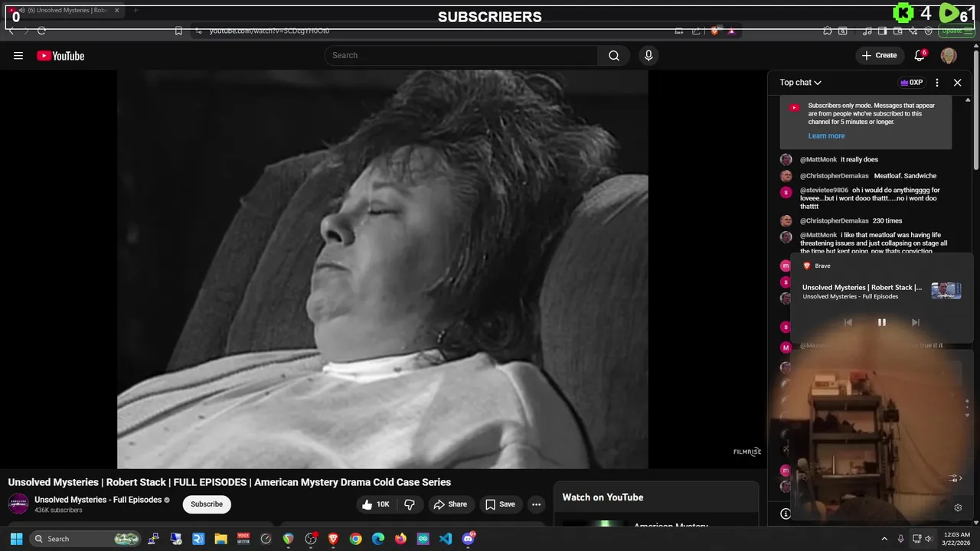Viewport: 980px width, 551px height.
Task: Open the Windows Start menu
Action: [x=16, y=539]
